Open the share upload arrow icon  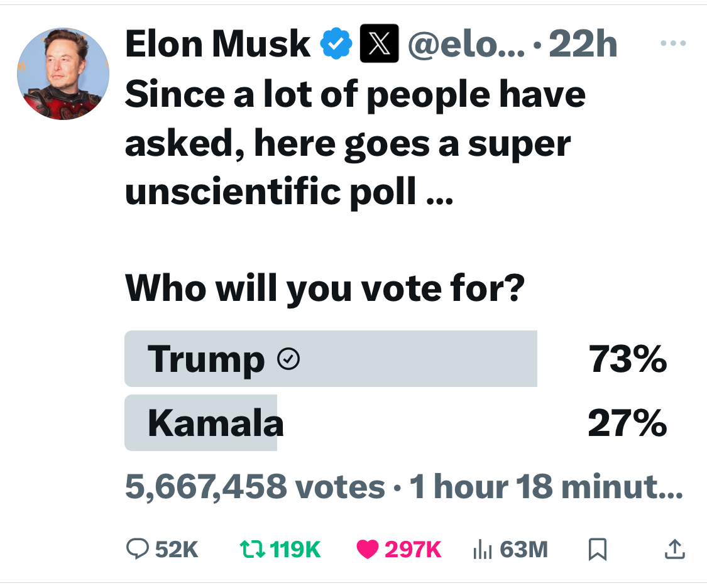[675, 549]
